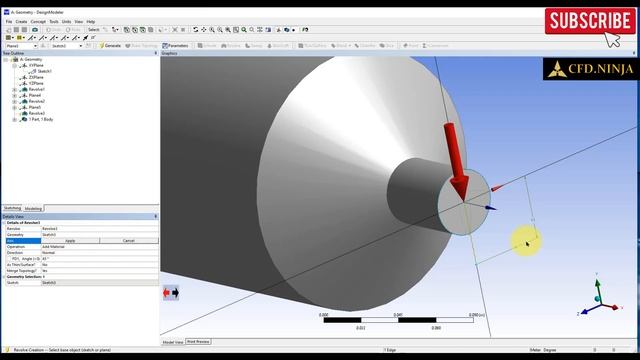The height and width of the screenshot is (360, 640).
Task: Click the FD1 Angle value field showing 45
Action: click(x=100, y=259)
